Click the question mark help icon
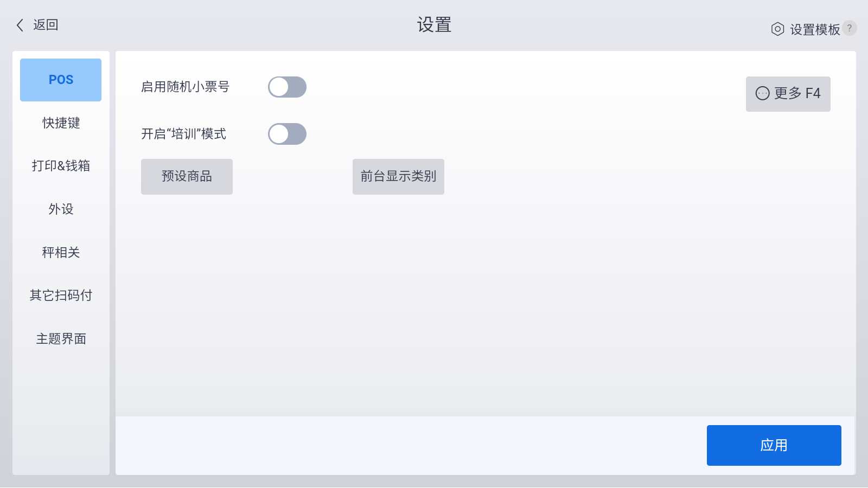The height and width of the screenshot is (488, 868). click(x=850, y=28)
